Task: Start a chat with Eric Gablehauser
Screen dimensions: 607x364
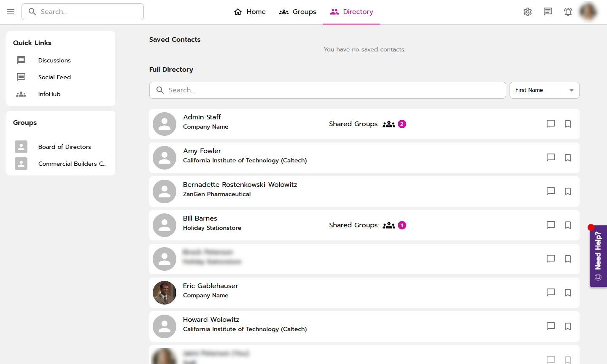Action: 550,293
